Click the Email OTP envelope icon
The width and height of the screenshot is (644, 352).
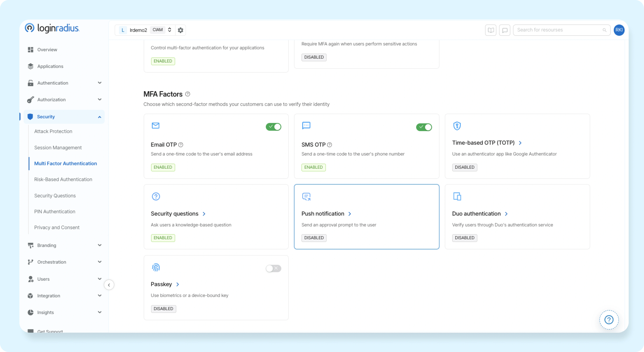156,125
